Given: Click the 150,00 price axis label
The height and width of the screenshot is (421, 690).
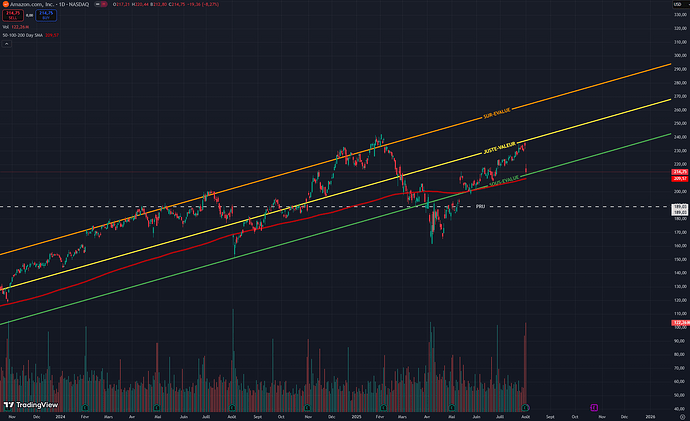Looking at the screenshot, I should (x=680, y=260).
